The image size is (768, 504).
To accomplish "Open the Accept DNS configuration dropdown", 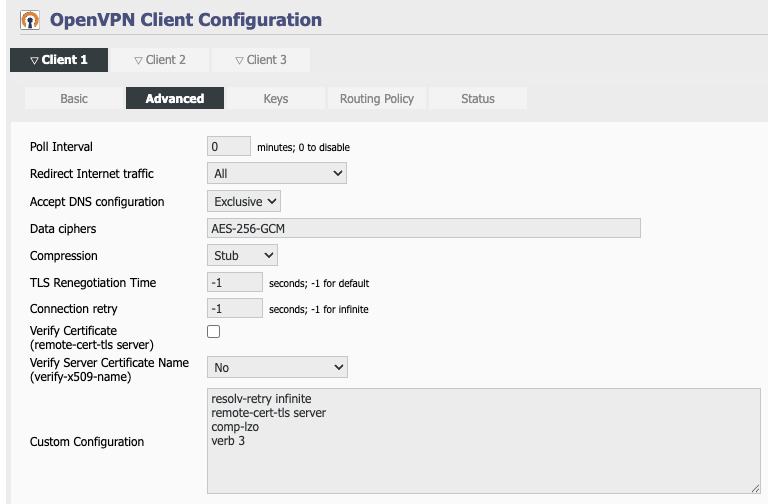I will [x=244, y=201].
